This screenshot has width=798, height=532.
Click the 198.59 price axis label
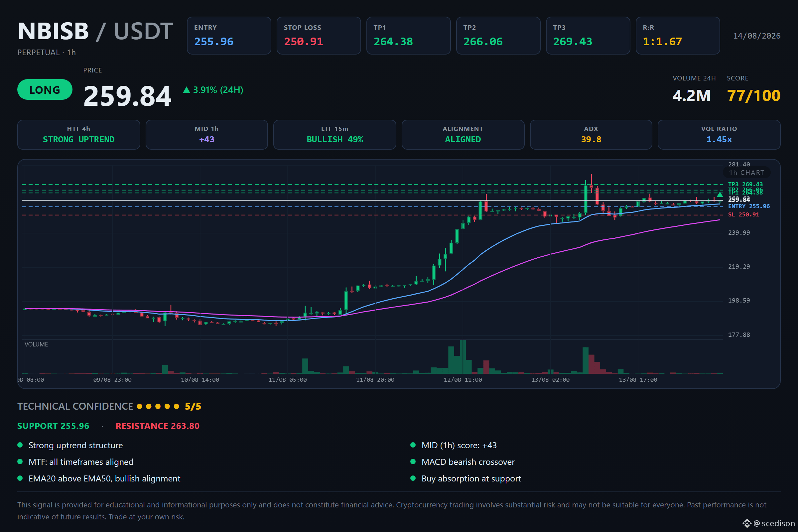click(x=739, y=301)
